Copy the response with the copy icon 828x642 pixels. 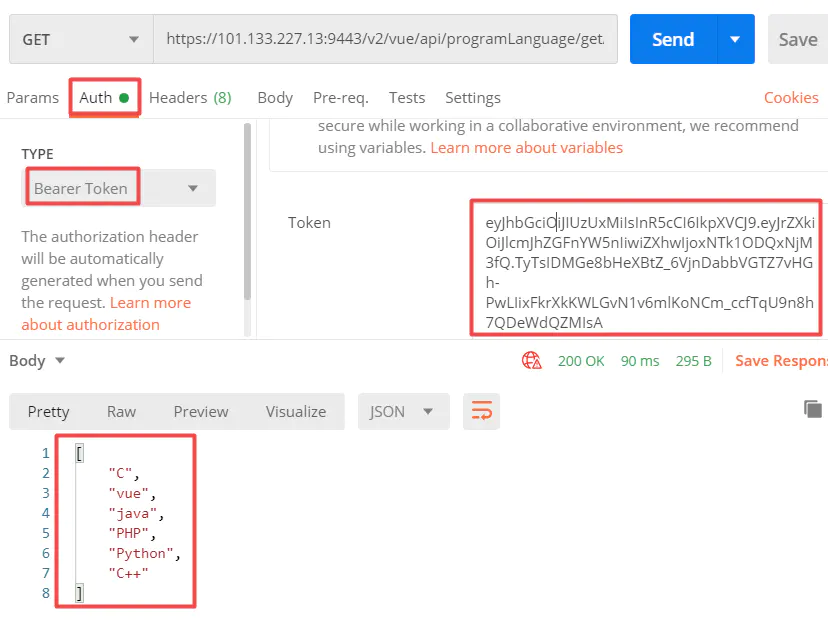coord(813,409)
